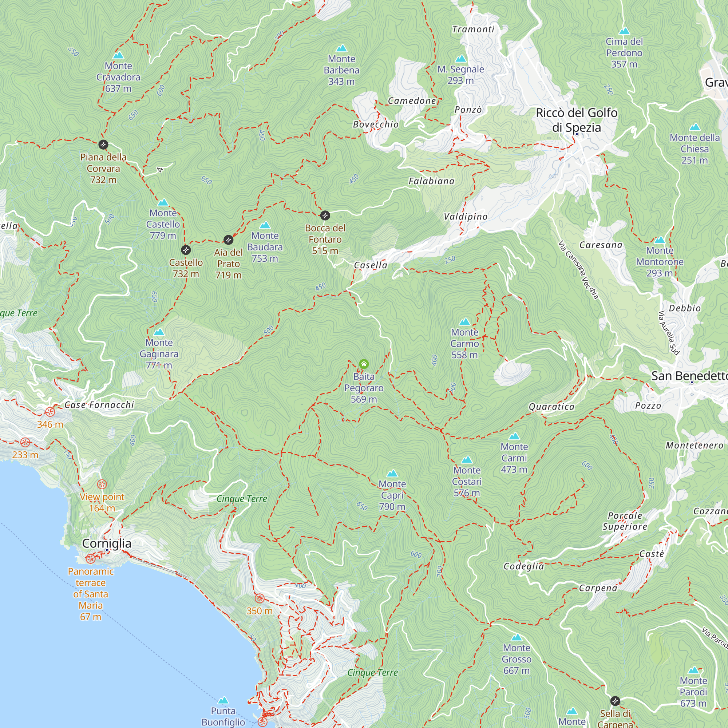Click the Casella village label
Viewport: 728px width, 728px height.
(371, 265)
